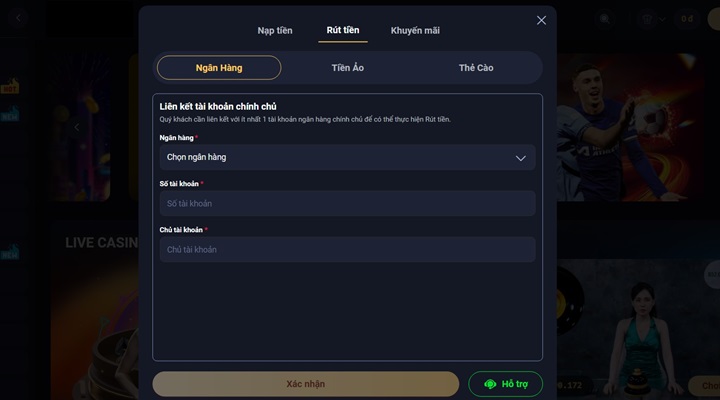
Task: Close the withdrawal dialog with X
Action: point(542,20)
